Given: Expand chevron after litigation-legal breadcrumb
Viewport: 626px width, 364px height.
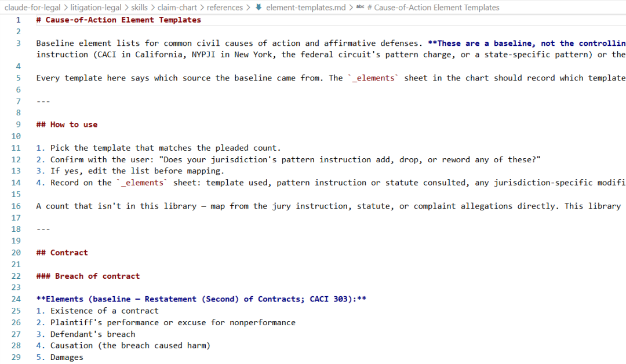Looking at the screenshot, I should 126,7.
